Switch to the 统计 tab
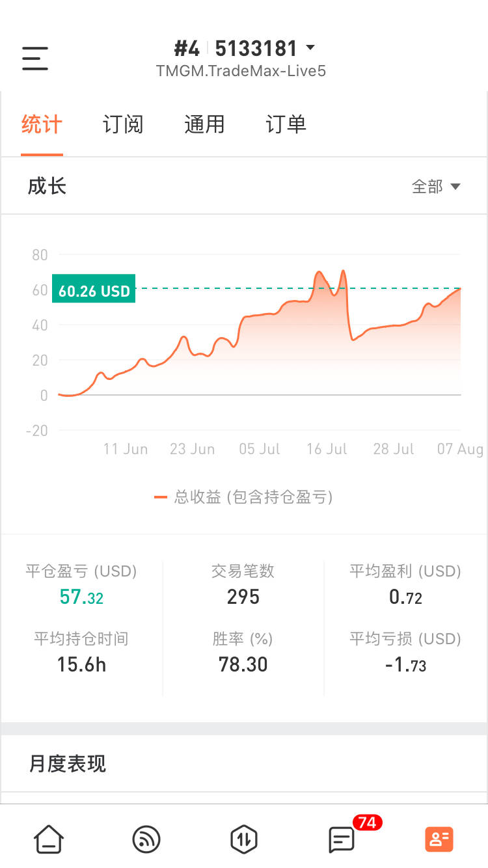Viewport: 488px width, 868px height. (x=42, y=124)
